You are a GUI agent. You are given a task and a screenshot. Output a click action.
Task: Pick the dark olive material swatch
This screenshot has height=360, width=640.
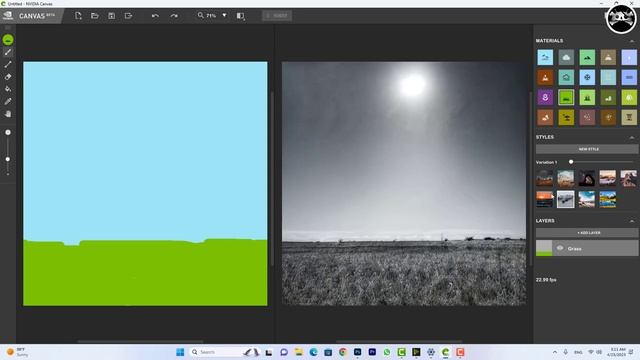coord(608,98)
